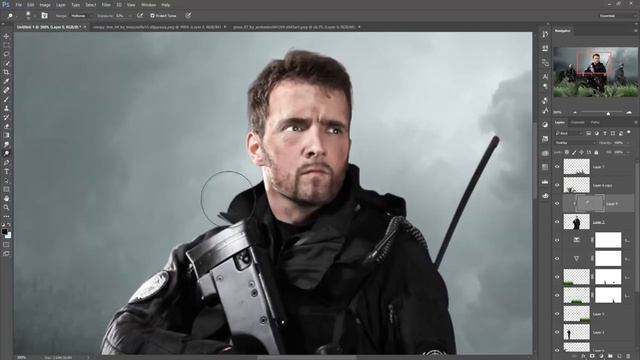Select the Rectangle shape tool
640x360 pixels.
pyautogui.click(x=6, y=189)
